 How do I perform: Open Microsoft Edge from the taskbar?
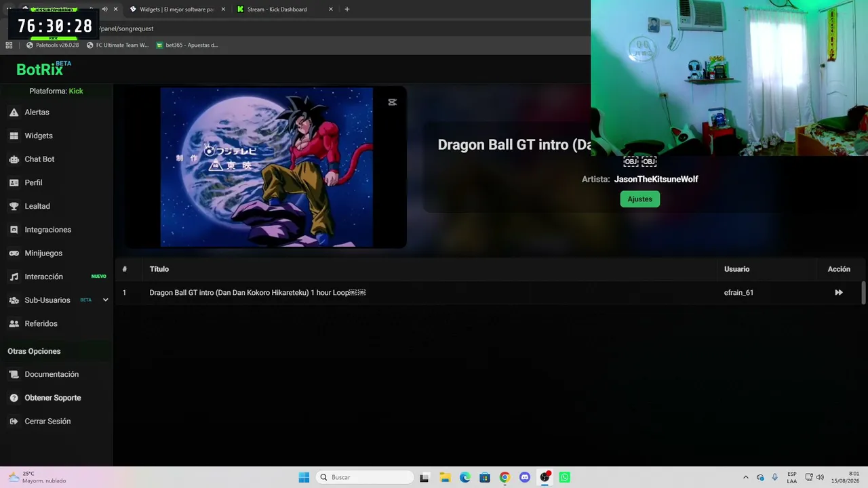[465, 477]
